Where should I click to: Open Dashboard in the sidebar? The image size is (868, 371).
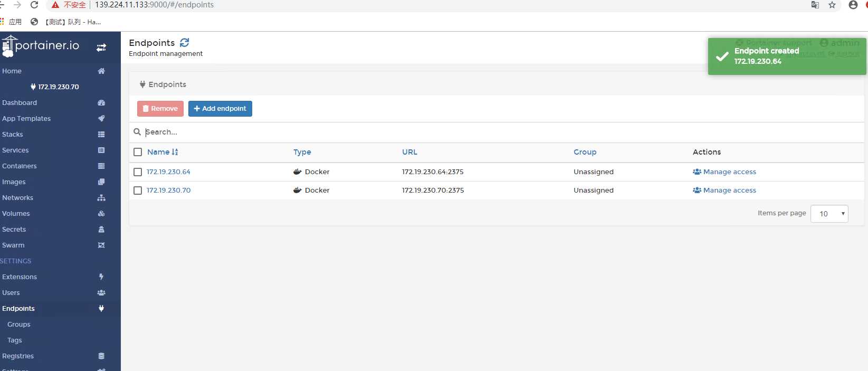pos(20,102)
